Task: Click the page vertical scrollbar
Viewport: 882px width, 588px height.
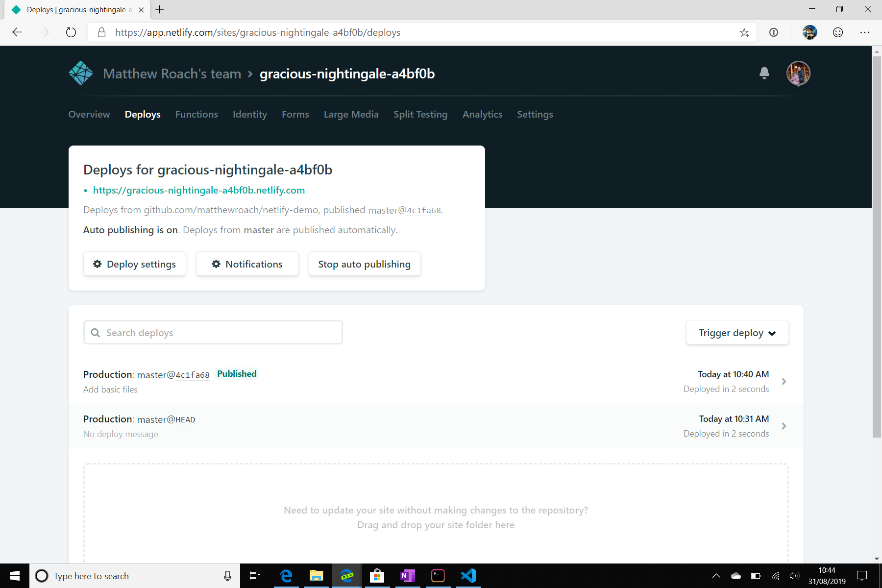Action: coord(877,245)
